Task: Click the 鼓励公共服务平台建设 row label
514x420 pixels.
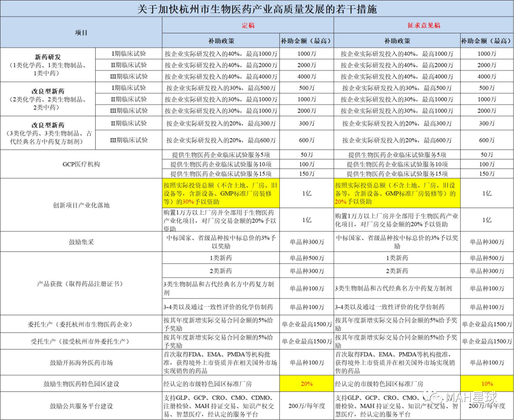Action: [x=81, y=406]
